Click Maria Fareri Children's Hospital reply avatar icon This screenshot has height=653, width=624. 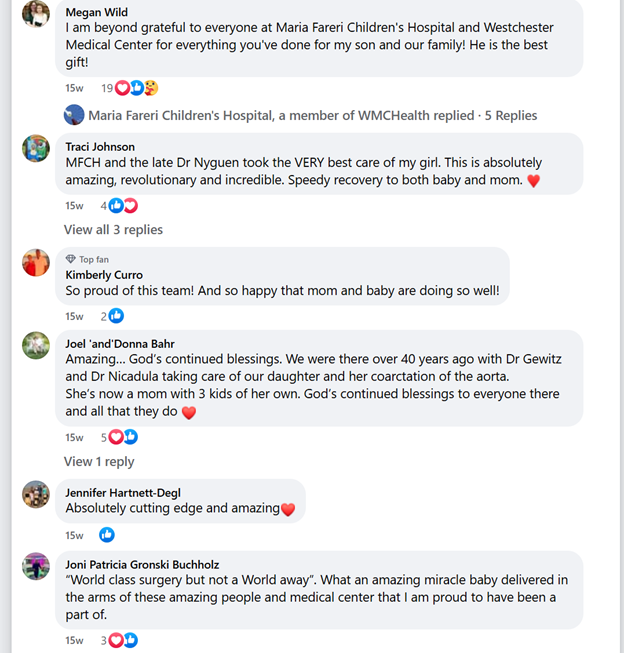(x=75, y=115)
